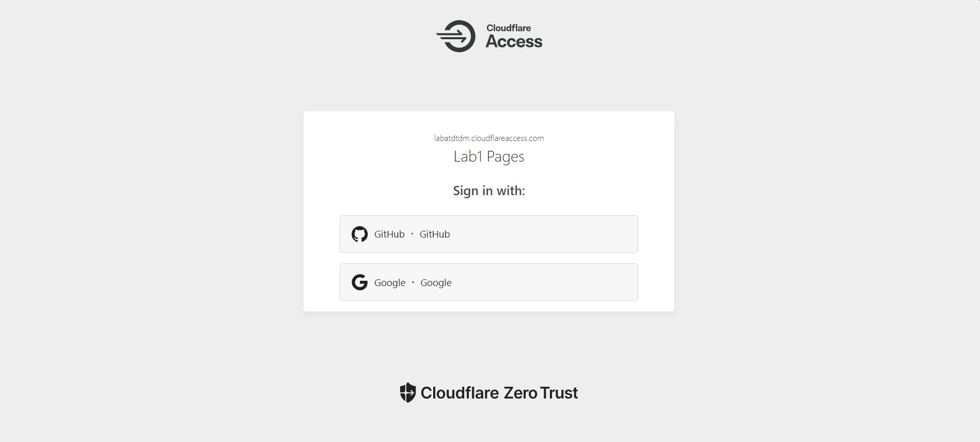Click the small Cloudflare word in header logo
The image size is (980, 442).
pos(509,28)
